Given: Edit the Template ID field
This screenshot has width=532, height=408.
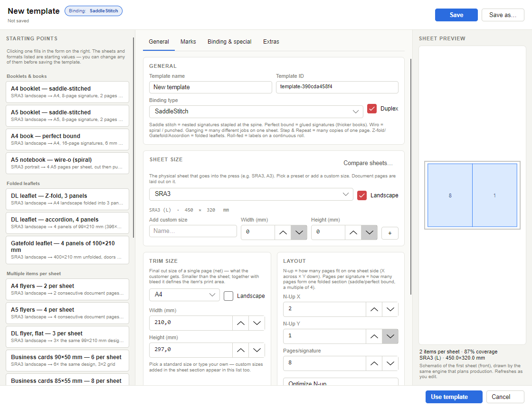Looking at the screenshot, I should (x=337, y=87).
